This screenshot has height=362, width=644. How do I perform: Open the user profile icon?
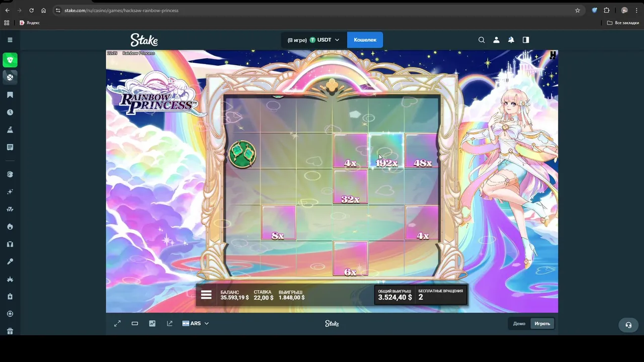496,40
